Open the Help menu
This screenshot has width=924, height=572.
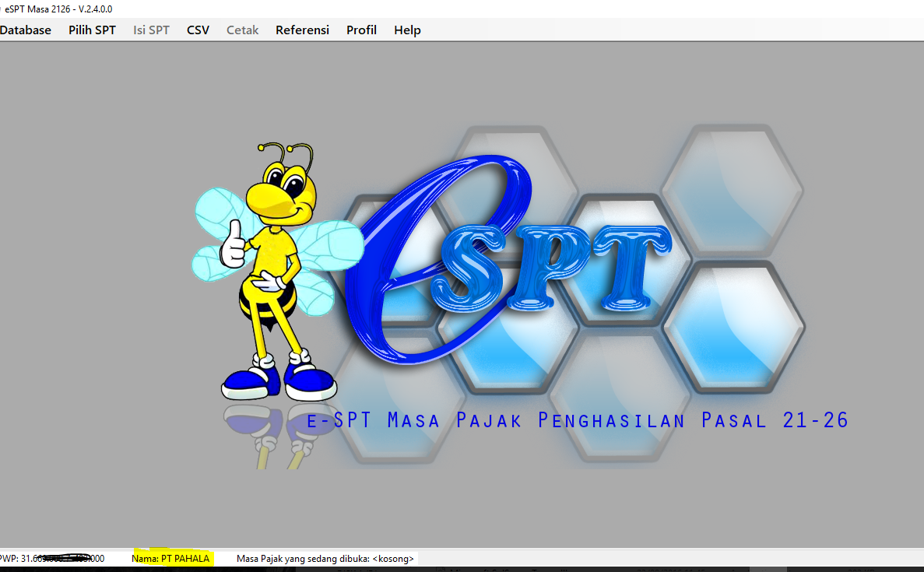coord(407,30)
